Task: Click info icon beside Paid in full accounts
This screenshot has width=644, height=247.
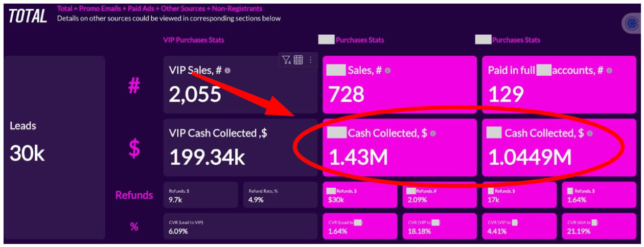Action: tap(609, 71)
